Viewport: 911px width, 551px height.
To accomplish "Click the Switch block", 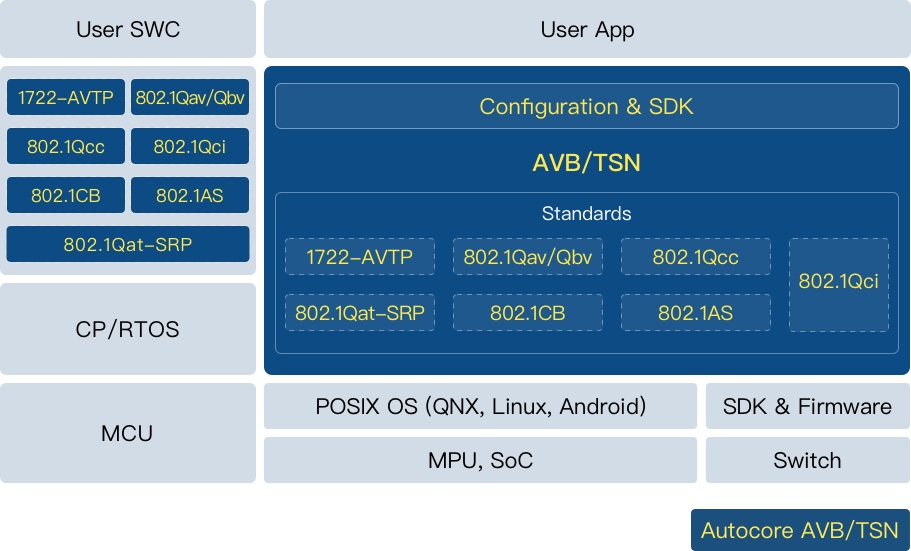I will coord(807,460).
